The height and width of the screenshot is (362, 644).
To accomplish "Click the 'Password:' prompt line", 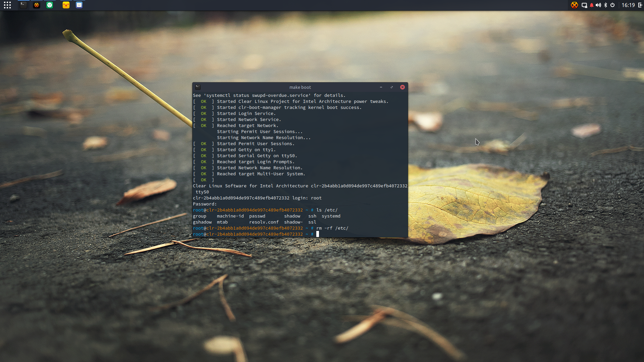I will (x=205, y=204).
